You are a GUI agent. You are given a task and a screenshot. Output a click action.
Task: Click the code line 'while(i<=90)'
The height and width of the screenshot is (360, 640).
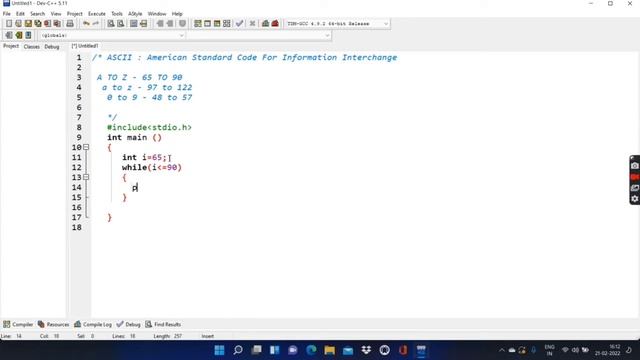click(152, 167)
